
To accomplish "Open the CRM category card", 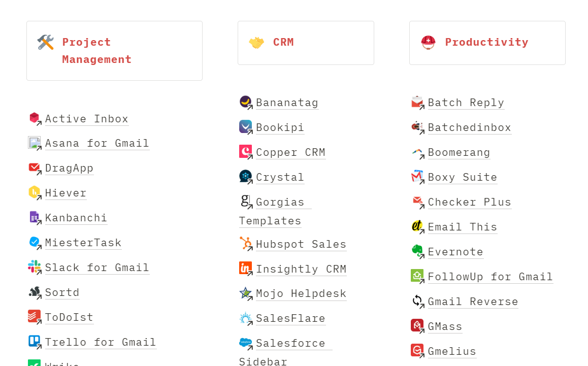I will pos(305,43).
